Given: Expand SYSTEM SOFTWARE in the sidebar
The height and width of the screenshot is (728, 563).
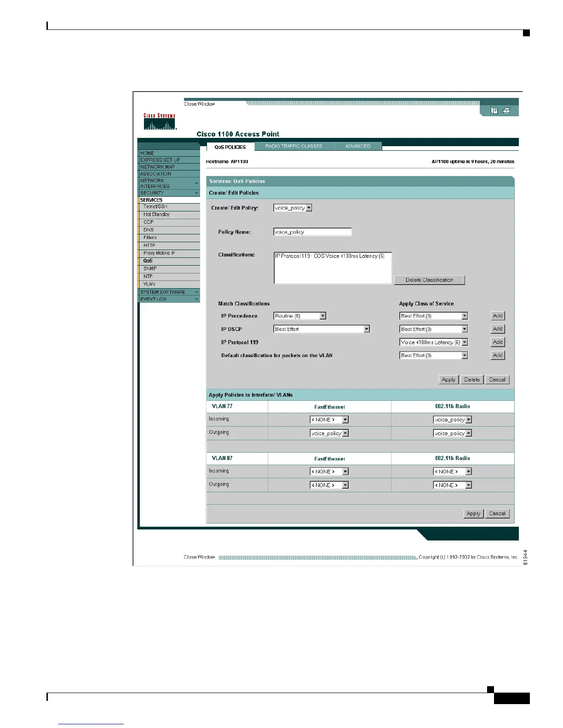Looking at the screenshot, I should 169,292.
